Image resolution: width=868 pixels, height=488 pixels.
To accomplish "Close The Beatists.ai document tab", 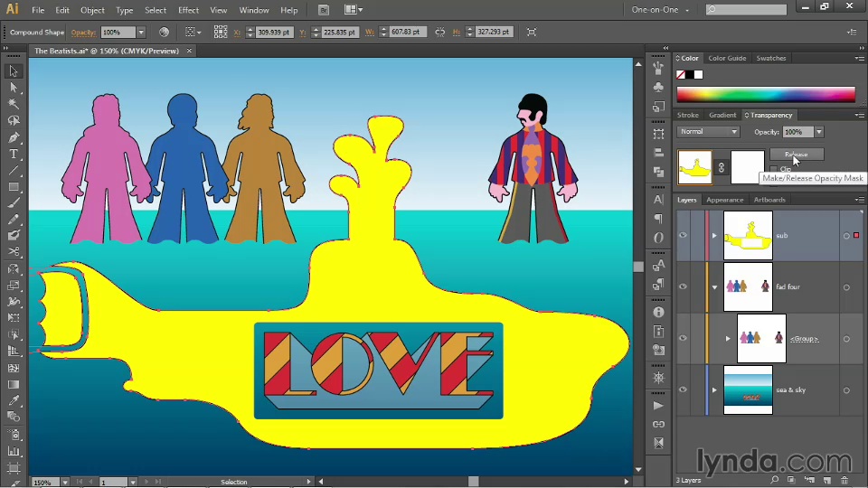I will click(189, 51).
